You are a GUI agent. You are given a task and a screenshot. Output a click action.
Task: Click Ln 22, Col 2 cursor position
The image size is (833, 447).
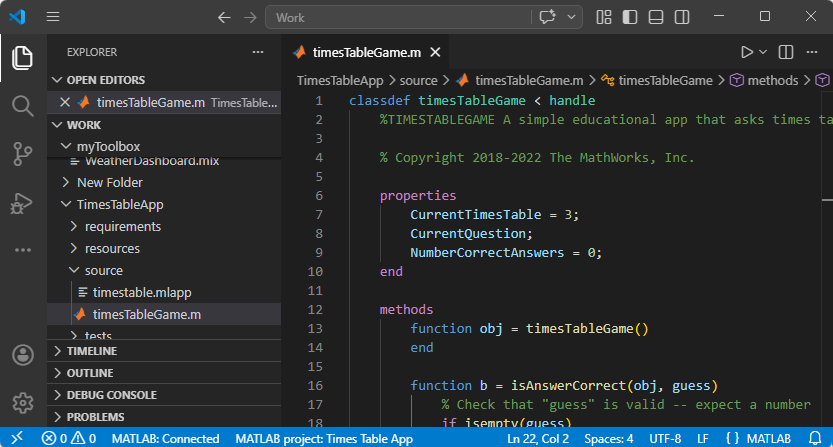click(538, 438)
